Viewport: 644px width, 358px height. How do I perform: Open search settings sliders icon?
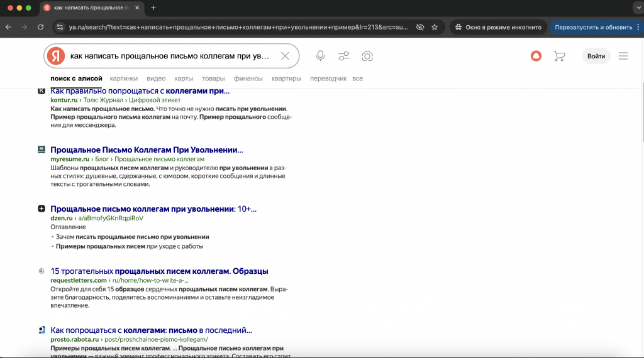point(344,56)
